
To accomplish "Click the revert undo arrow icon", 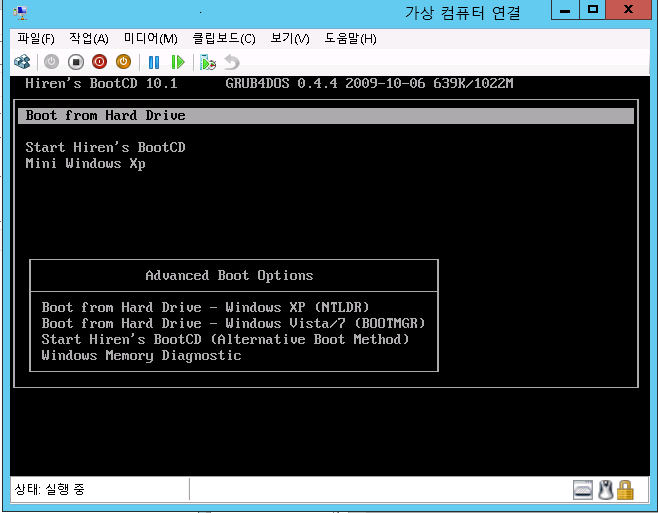I will [232, 63].
